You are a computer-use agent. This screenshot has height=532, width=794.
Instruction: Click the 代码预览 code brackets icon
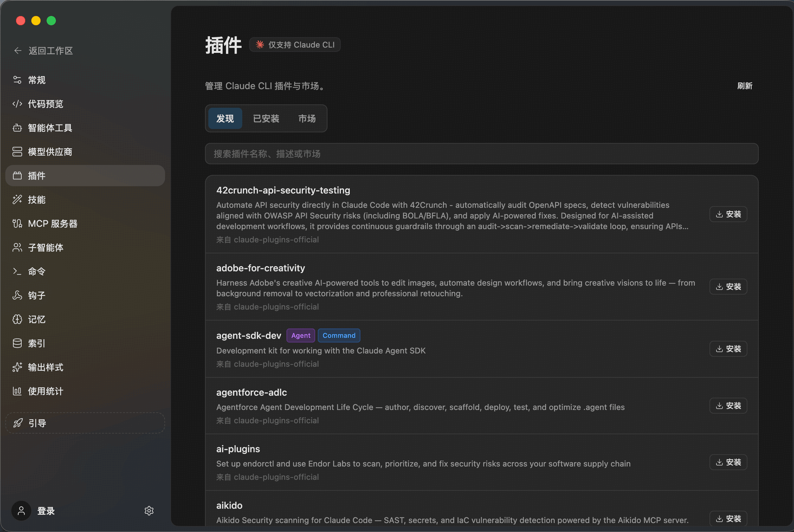point(17,104)
